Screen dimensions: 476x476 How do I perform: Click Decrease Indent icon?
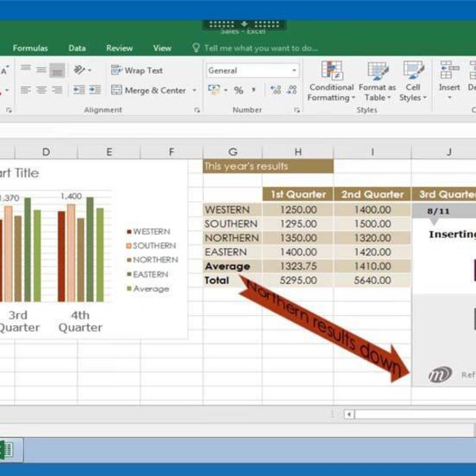click(x=79, y=90)
